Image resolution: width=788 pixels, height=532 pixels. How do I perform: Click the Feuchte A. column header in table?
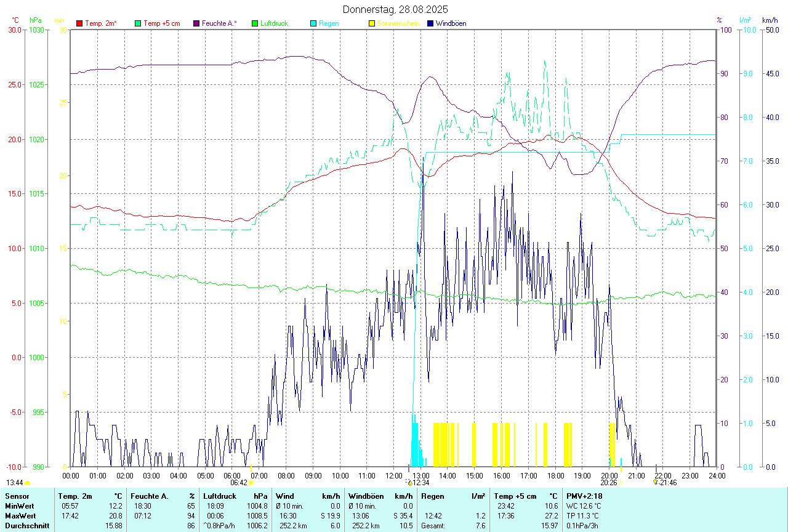click(x=150, y=496)
